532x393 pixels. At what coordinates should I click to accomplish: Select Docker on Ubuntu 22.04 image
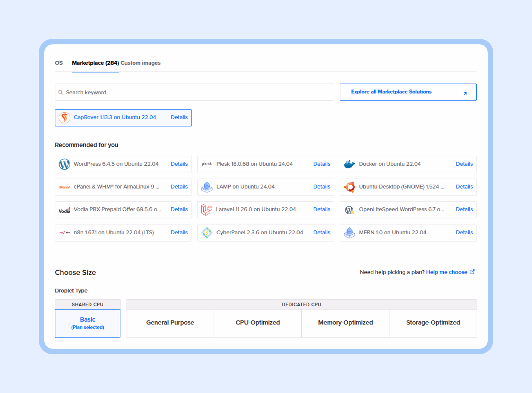pyautogui.click(x=408, y=164)
